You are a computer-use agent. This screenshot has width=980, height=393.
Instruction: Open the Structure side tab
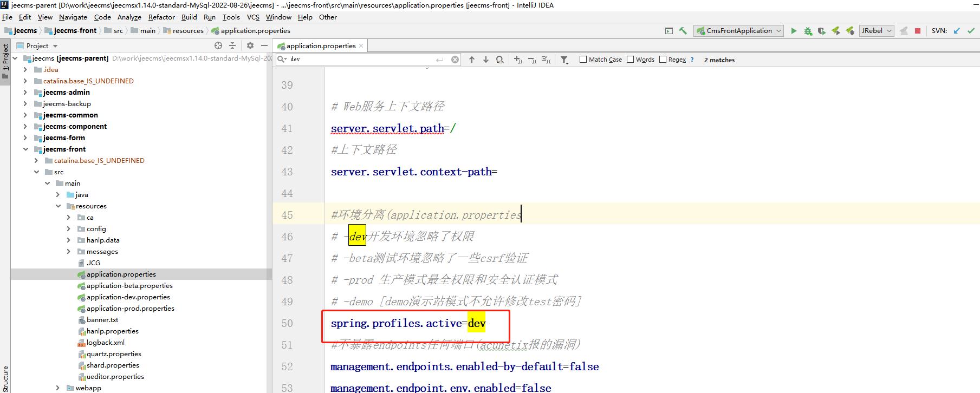coord(5,378)
